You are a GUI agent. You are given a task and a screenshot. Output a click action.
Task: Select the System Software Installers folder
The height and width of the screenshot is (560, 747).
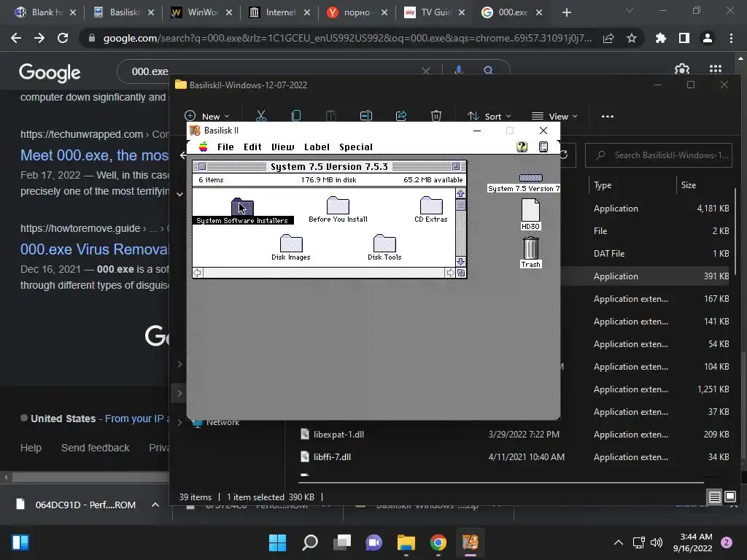pos(242,211)
